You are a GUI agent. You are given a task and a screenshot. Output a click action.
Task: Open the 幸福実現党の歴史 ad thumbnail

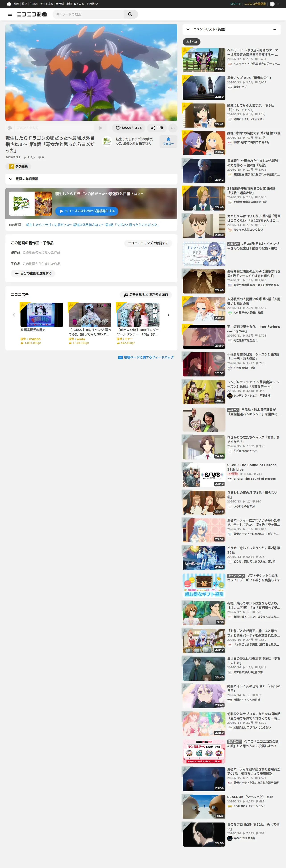click(x=42, y=315)
